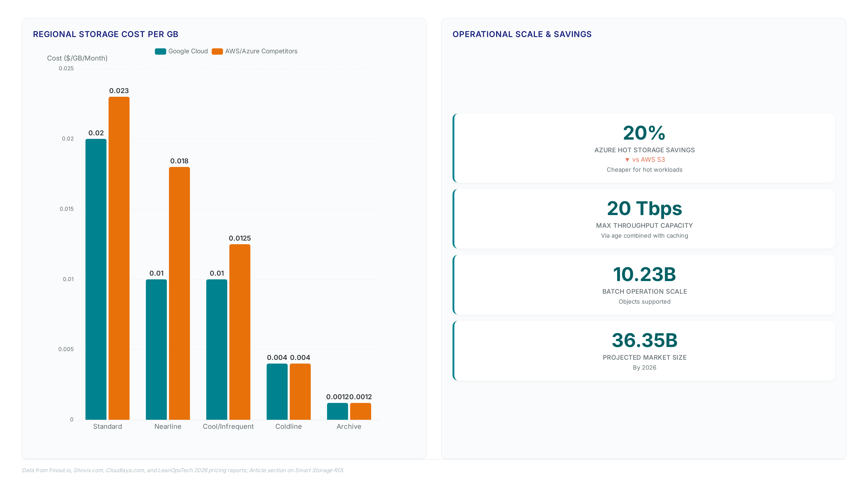Click the 0.018 data label
This screenshot has width=868, height=488.
click(x=179, y=161)
